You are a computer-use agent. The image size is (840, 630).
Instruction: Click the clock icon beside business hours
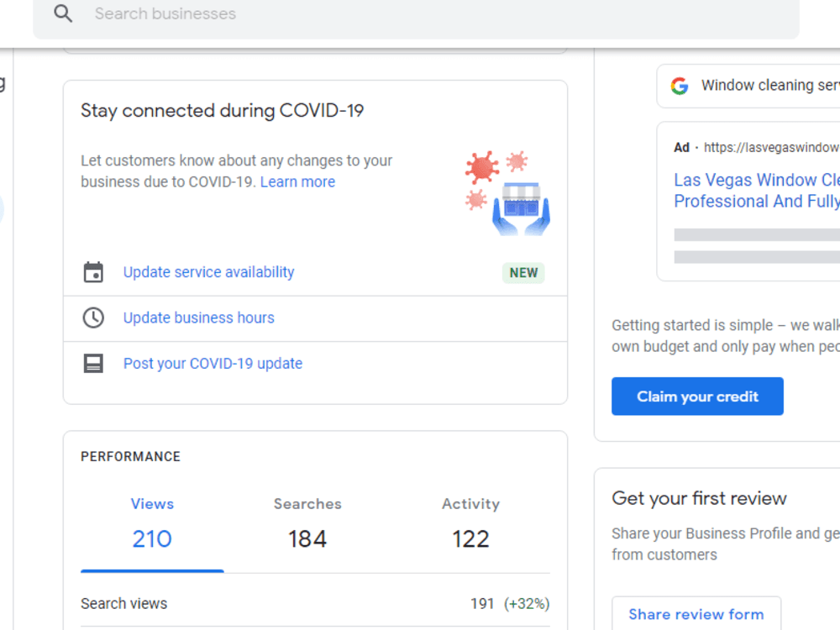(x=93, y=318)
